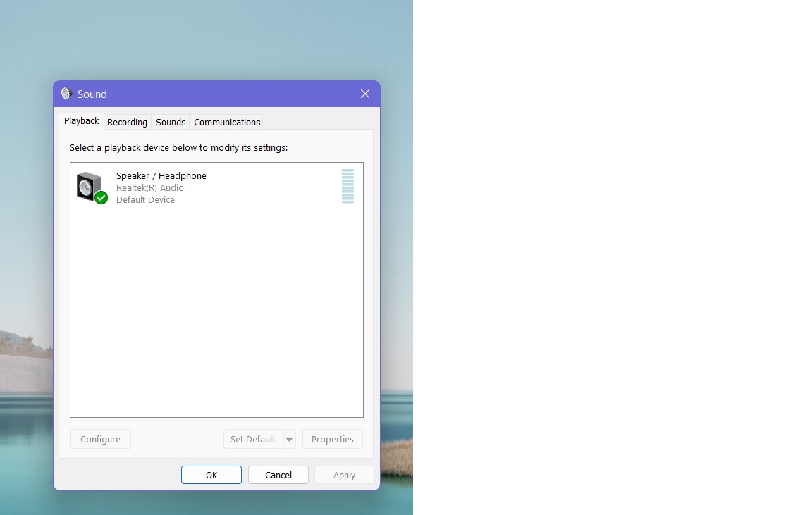Dismiss the dialog with Cancel
Image resolution: width=812 pixels, height=515 pixels.
point(278,474)
